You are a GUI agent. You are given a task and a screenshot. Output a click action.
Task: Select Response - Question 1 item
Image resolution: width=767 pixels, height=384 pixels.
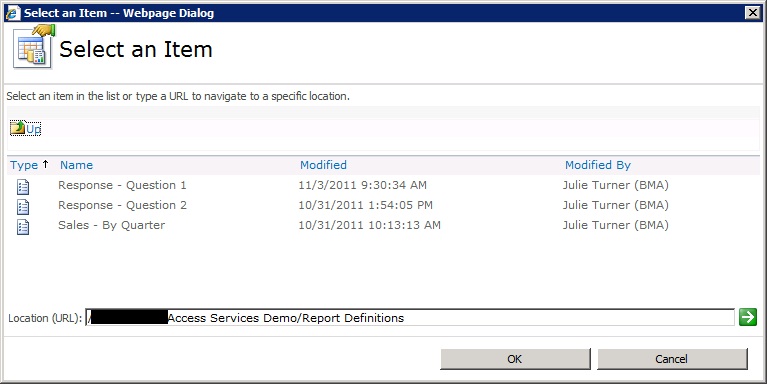pos(122,185)
